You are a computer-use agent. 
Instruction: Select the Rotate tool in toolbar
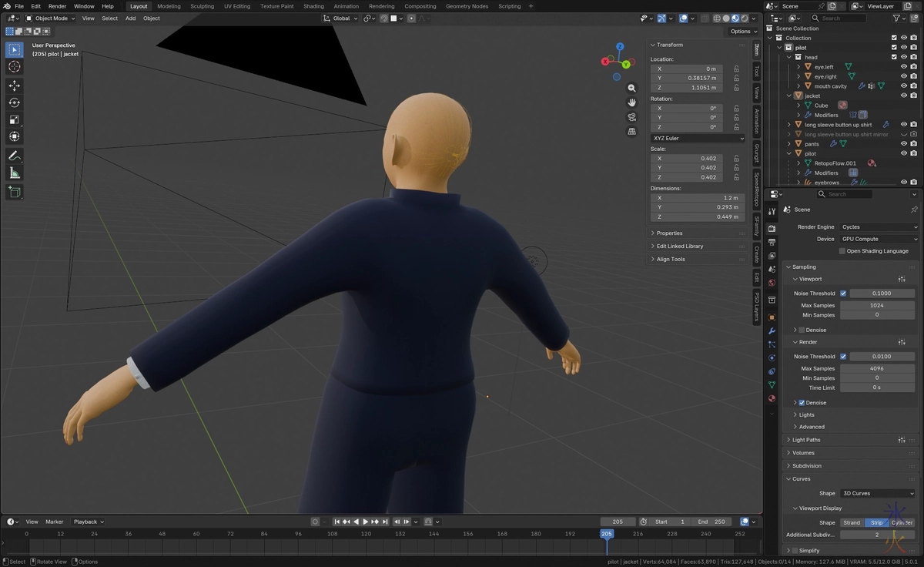(x=14, y=102)
